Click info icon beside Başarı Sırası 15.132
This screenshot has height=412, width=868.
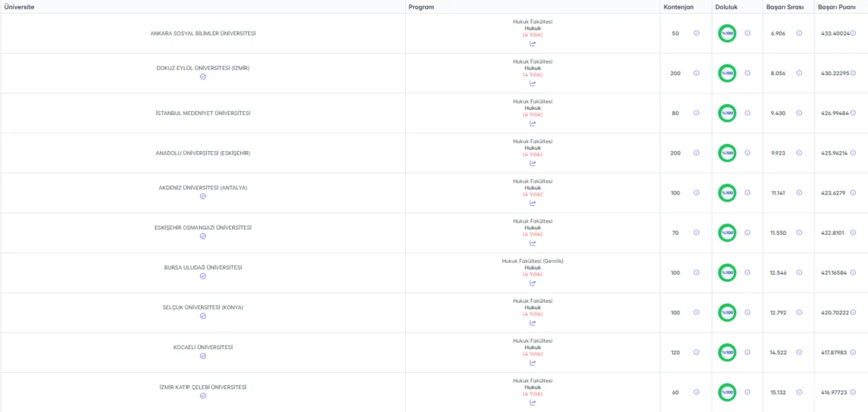tap(799, 392)
